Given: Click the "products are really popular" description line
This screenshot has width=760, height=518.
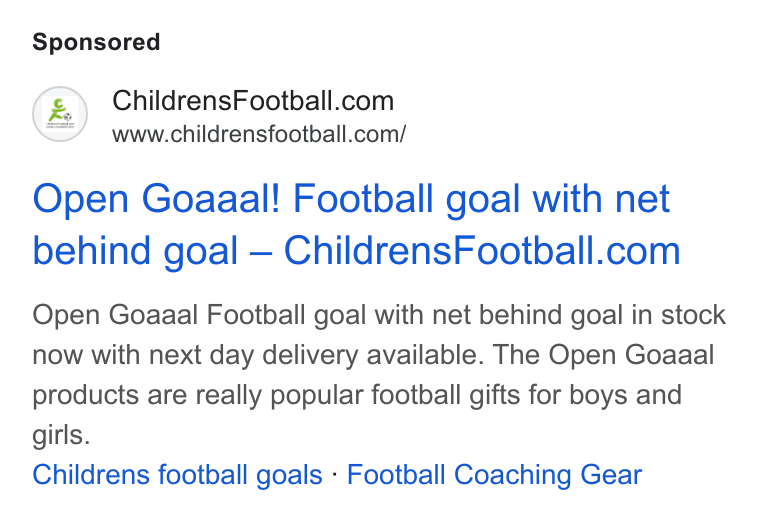Looking at the screenshot, I should pyautogui.click(x=357, y=395).
